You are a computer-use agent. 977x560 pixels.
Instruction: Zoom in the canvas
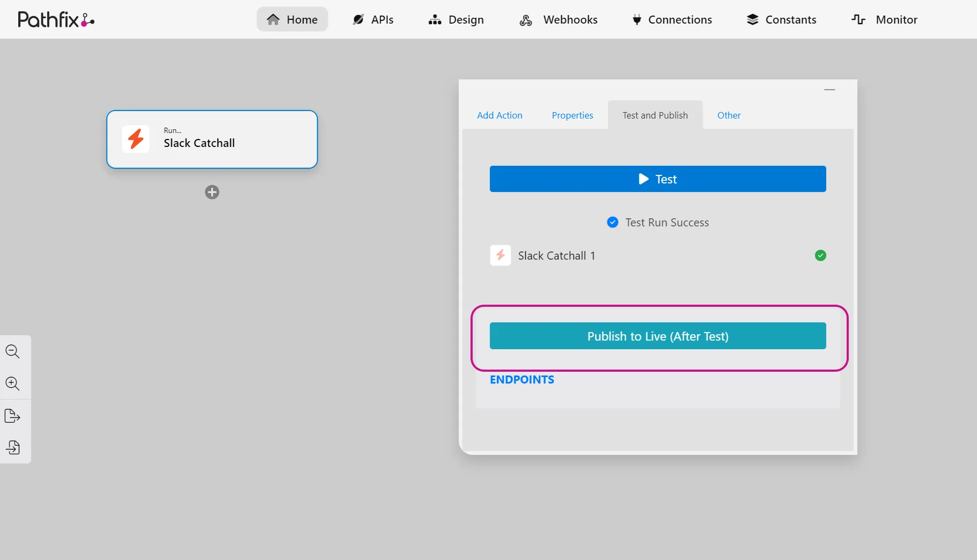(x=13, y=384)
